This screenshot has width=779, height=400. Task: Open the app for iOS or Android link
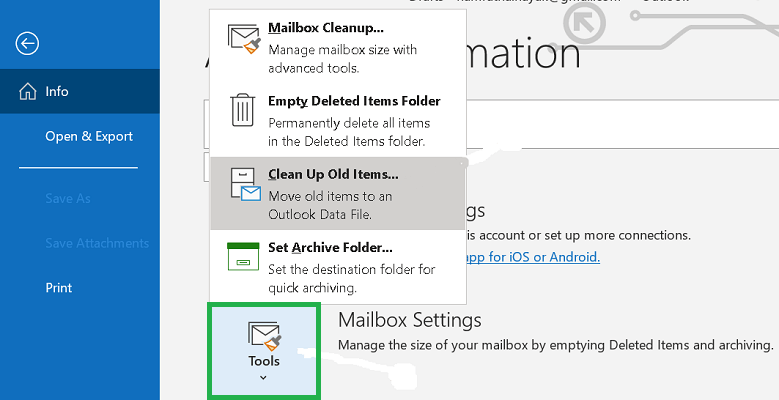533,257
